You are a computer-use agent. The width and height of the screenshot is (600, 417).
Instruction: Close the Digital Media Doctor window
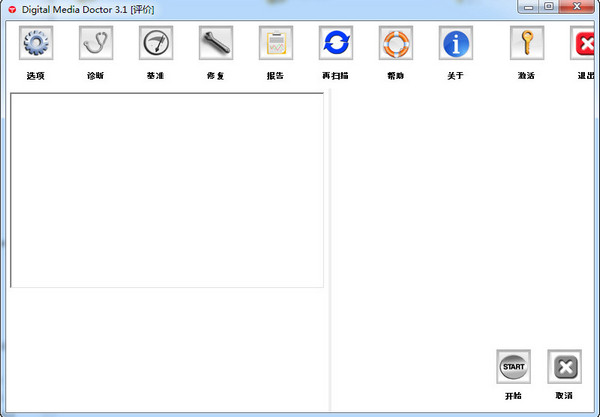(x=577, y=7)
